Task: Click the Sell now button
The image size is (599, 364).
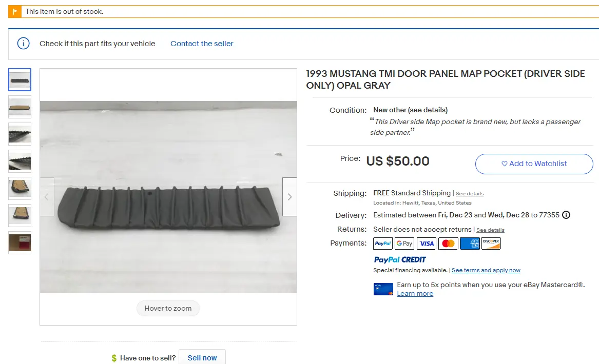Action: pyautogui.click(x=202, y=358)
